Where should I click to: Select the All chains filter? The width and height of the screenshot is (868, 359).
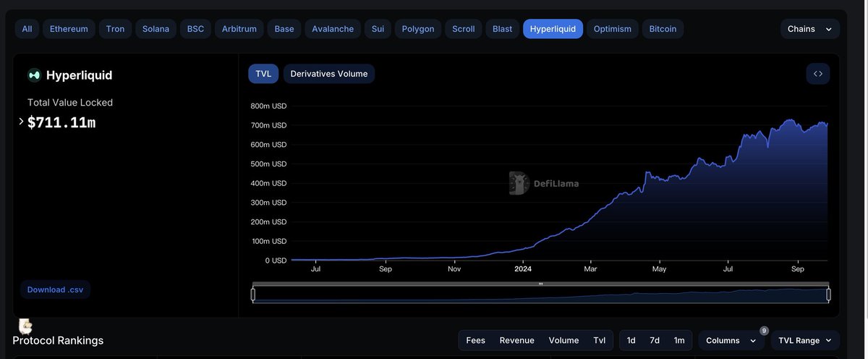pyautogui.click(x=27, y=29)
